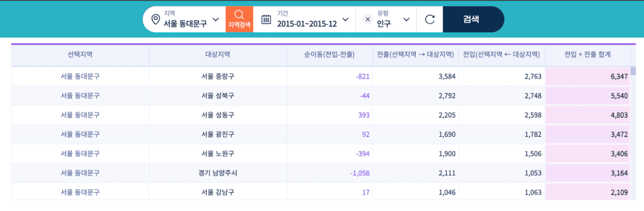This screenshot has height=211, width=644.
Task: Click the 선택지역 column header
Action: (80, 55)
